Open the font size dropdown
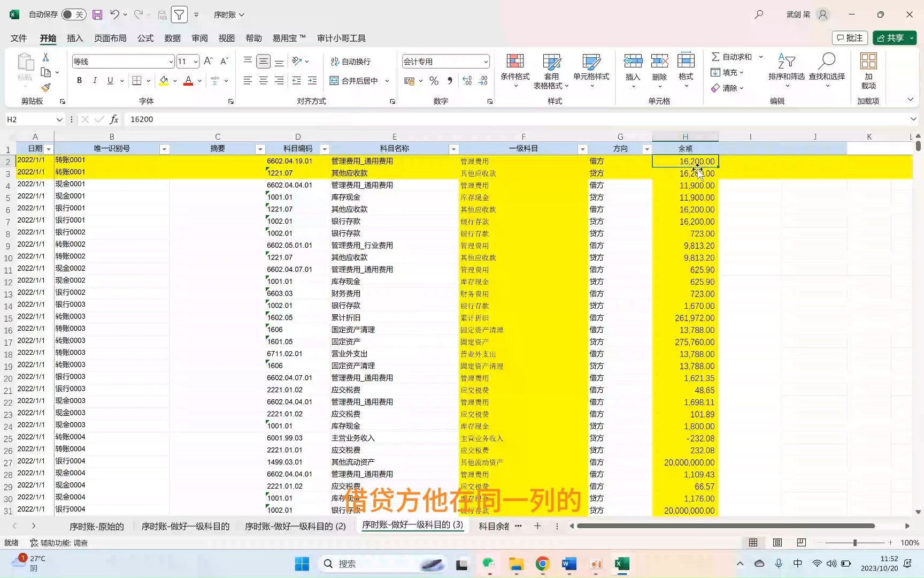 tap(196, 62)
